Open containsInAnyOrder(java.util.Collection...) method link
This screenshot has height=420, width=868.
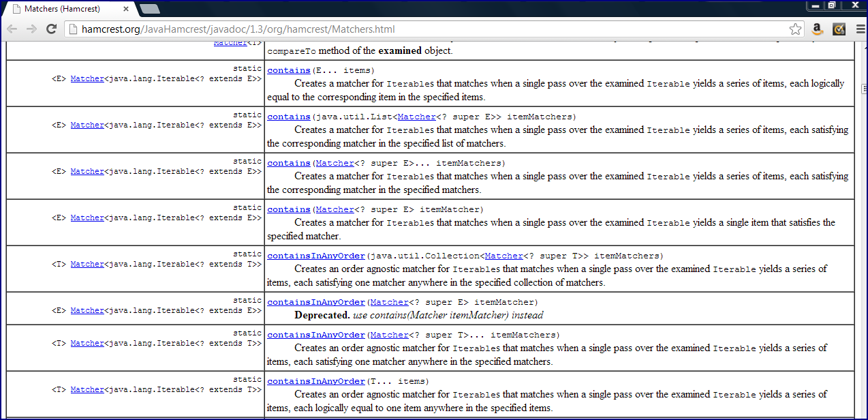[316, 256]
